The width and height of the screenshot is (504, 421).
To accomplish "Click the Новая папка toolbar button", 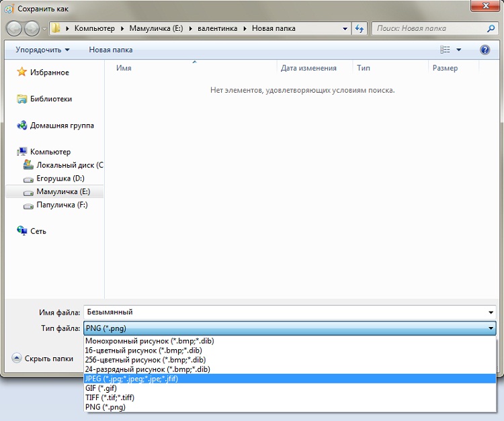I will pyautogui.click(x=110, y=50).
